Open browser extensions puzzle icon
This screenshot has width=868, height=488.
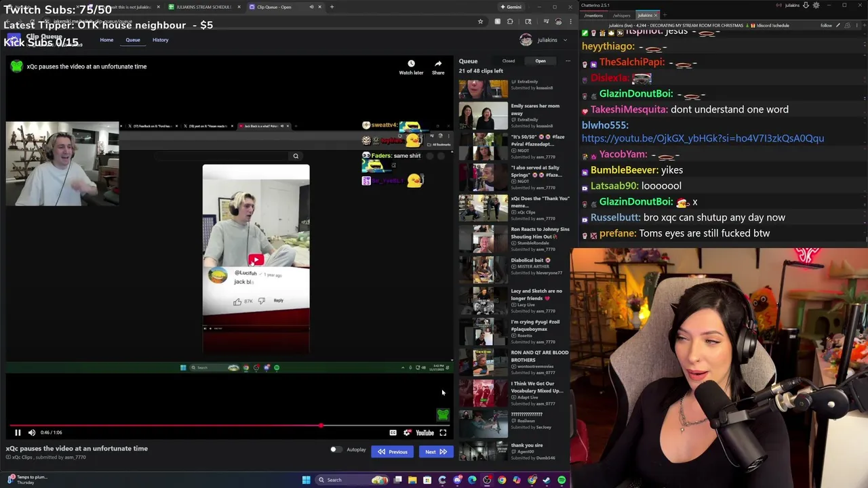[x=510, y=22]
